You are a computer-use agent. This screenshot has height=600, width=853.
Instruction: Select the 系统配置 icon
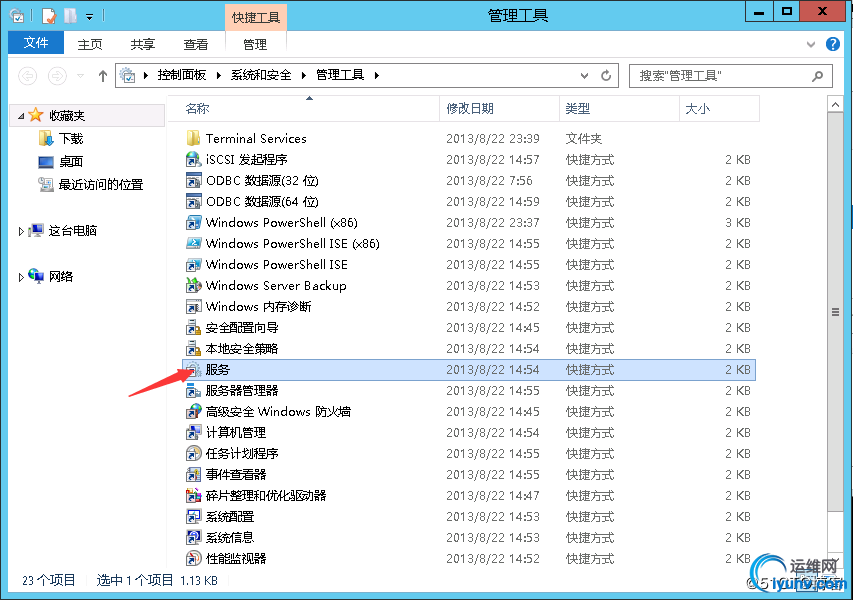click(x=193, y=517)
